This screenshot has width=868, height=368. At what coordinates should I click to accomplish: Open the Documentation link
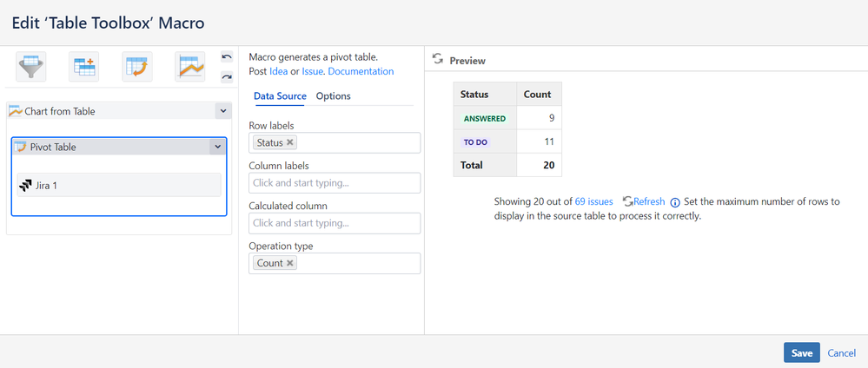pos(361,71)
